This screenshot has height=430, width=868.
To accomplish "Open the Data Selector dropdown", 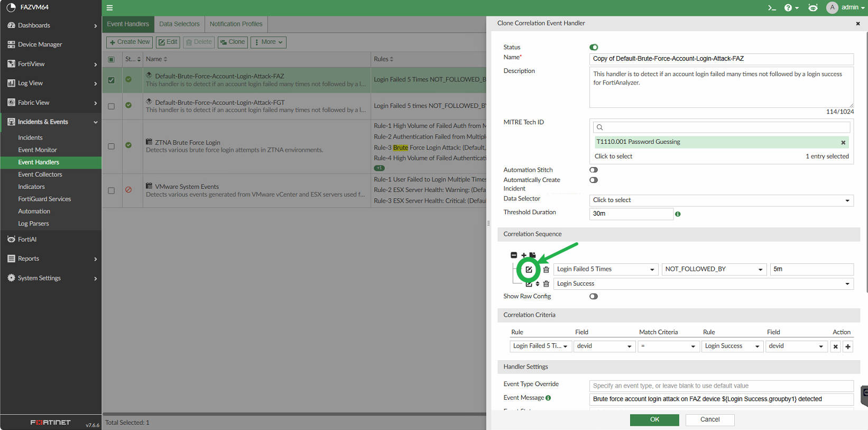I will coord(721,200).
